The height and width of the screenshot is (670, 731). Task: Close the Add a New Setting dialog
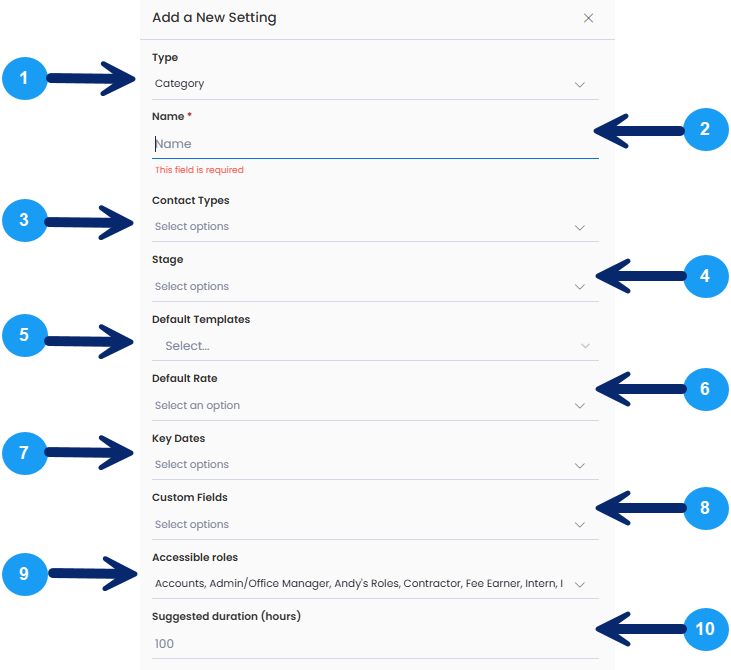click(588, 18)
